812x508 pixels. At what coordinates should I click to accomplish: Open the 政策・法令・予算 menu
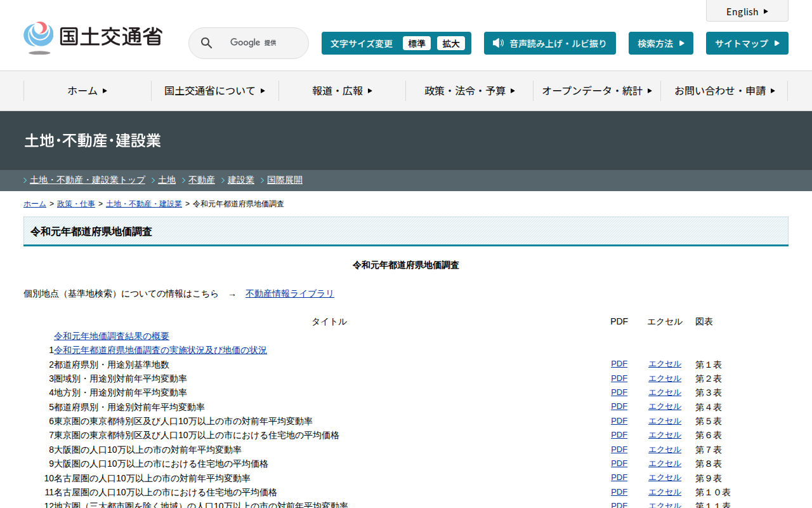tap(469, 91)
